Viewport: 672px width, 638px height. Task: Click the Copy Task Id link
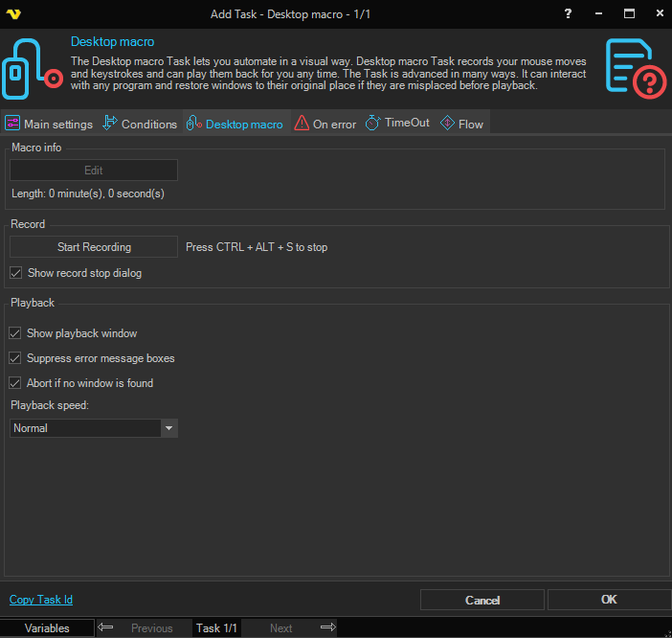click(x=41, y=600)
